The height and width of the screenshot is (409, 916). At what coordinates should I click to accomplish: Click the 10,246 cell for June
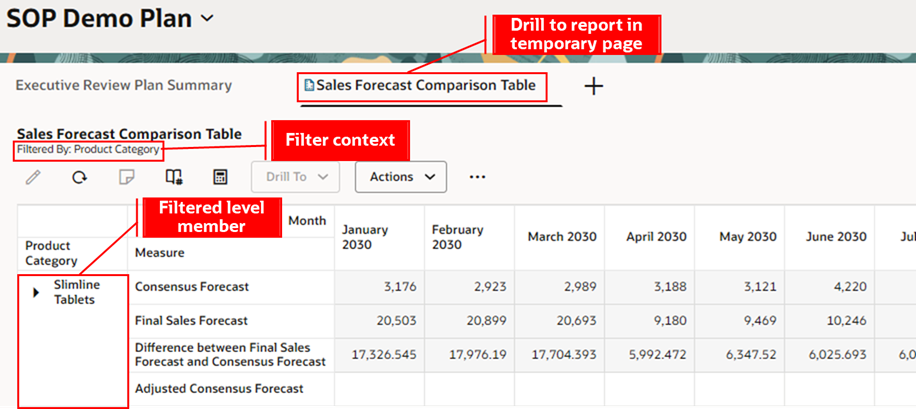click(x=830, y=321)
